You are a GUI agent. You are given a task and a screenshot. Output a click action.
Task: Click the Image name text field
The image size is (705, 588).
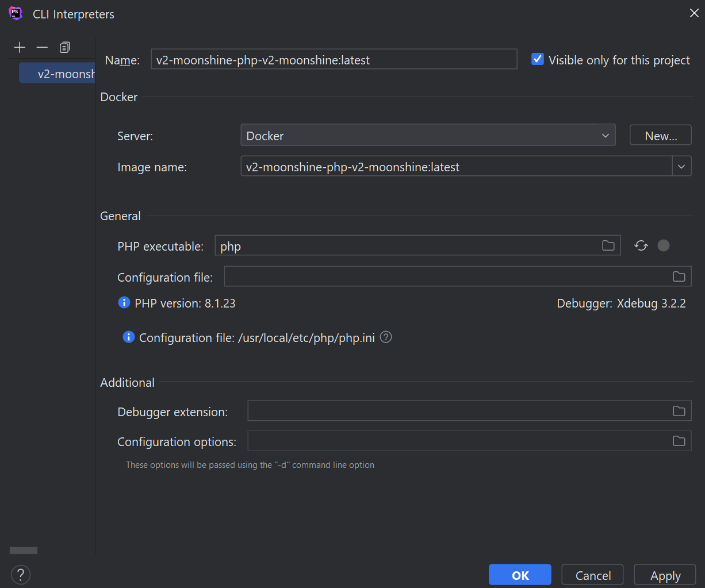click(457, 167)
